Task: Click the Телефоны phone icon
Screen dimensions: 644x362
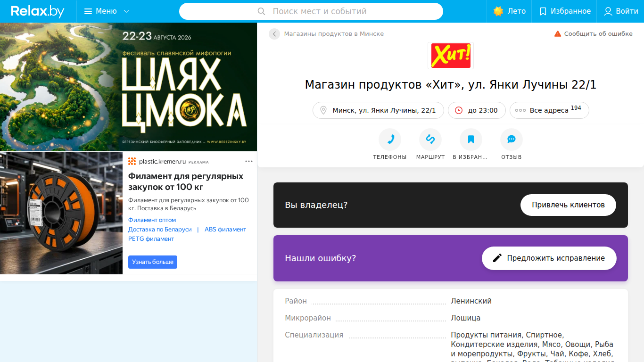Action: coord(390,140)
